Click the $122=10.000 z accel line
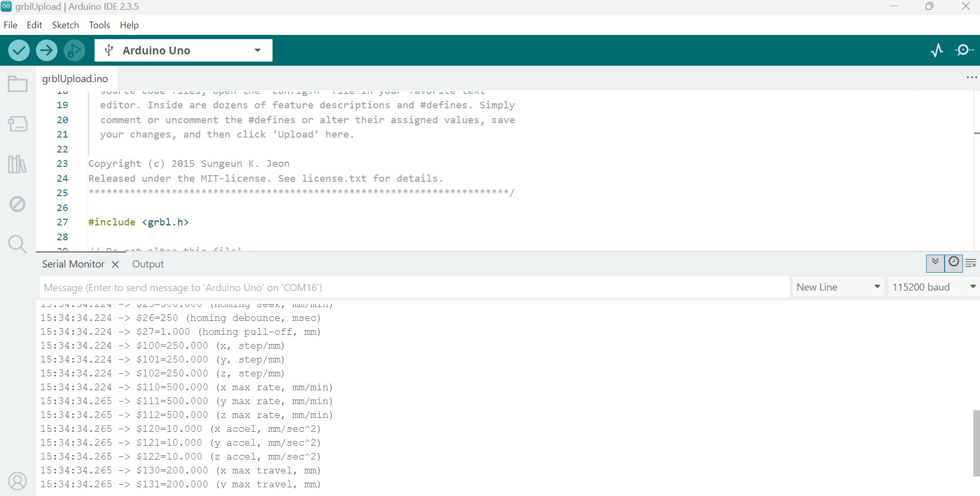The width and height of the screenshot is (980, 496). pyautogui.click(x=180, y=456)
